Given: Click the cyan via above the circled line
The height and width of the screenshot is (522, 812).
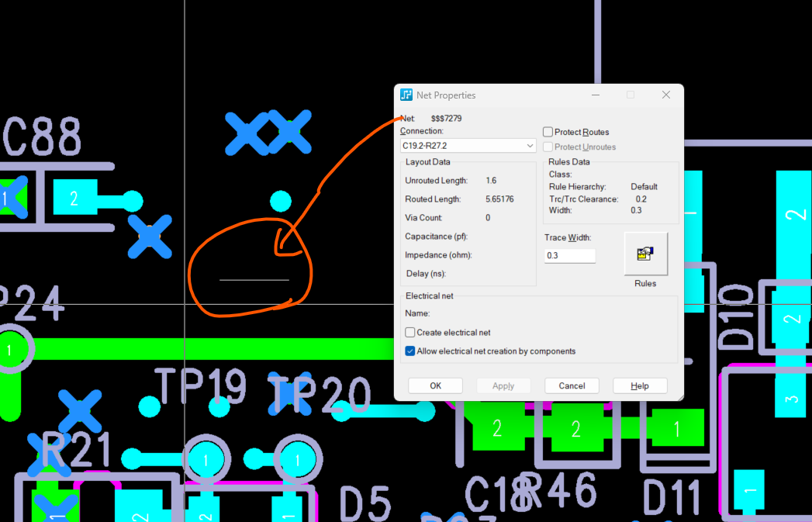Looking at the screenshot, I should pos(280,202).
